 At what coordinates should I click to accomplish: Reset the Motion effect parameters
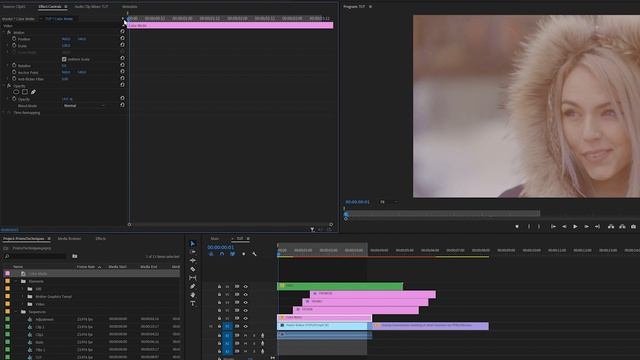coord(122,31)
